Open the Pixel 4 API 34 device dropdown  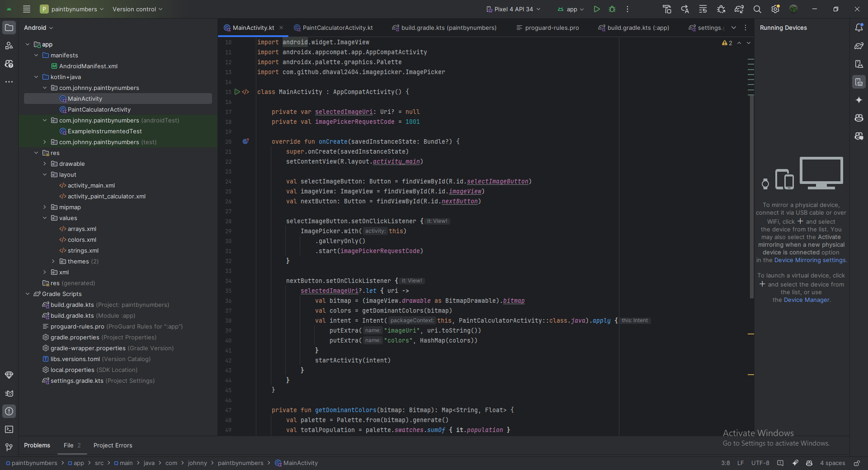[513, 9]
